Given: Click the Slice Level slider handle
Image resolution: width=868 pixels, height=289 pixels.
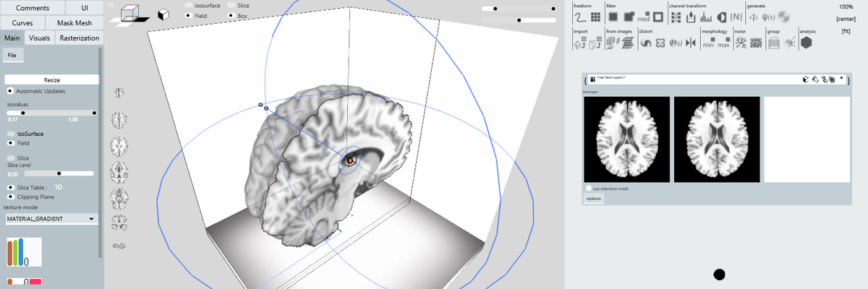Looking at the screenshot, I should click(59, 173).
